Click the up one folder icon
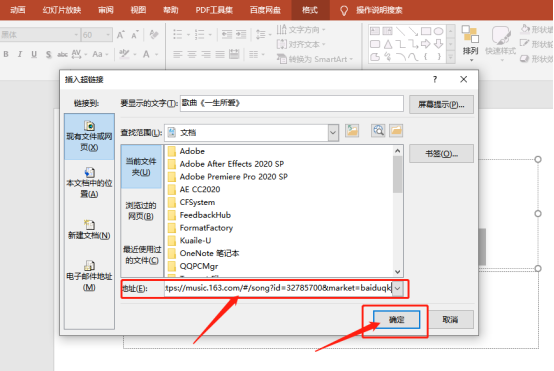 point(352,131)
